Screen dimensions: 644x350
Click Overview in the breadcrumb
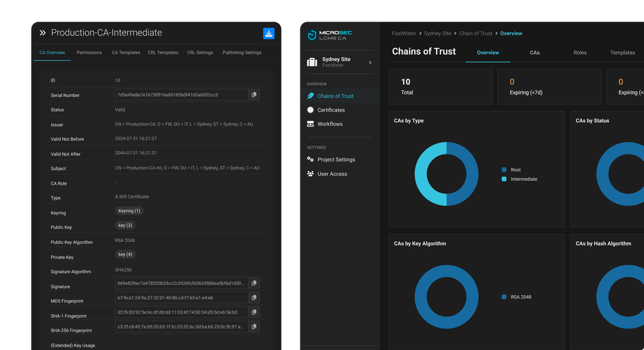pos(511,33)
